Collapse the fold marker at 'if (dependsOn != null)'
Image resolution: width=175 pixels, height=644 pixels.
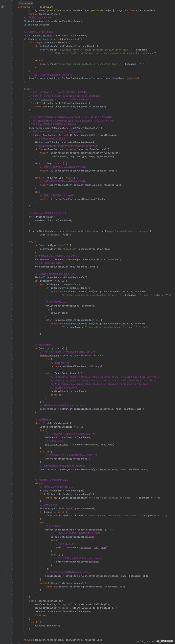click(x=11, y=281)
